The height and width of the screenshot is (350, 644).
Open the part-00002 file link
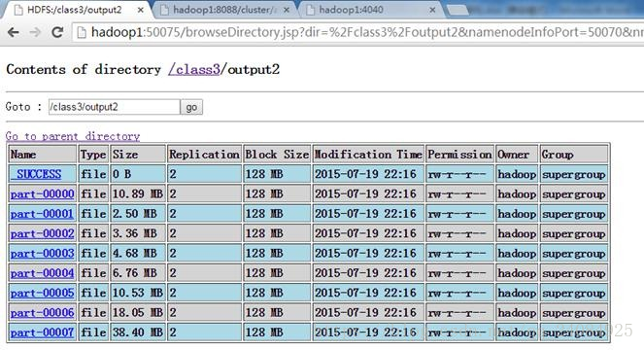[x=43, y=233]
